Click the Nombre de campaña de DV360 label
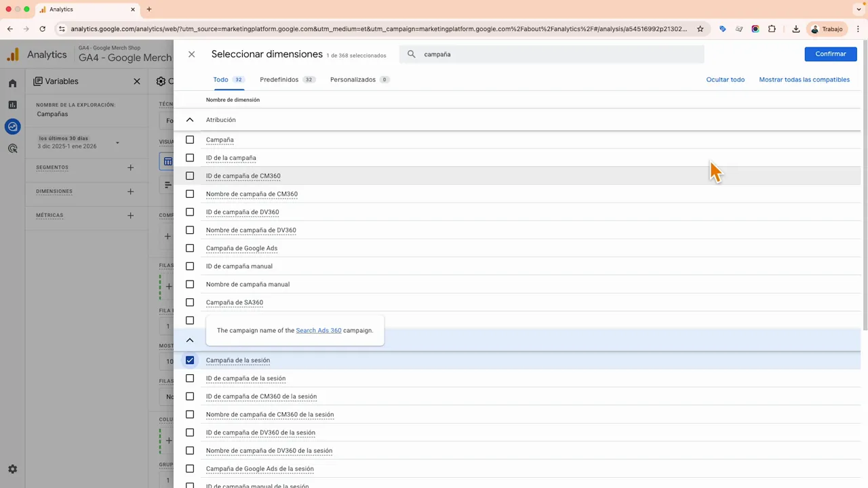Viewport: 868px width, 488px height. coord(251,230)
